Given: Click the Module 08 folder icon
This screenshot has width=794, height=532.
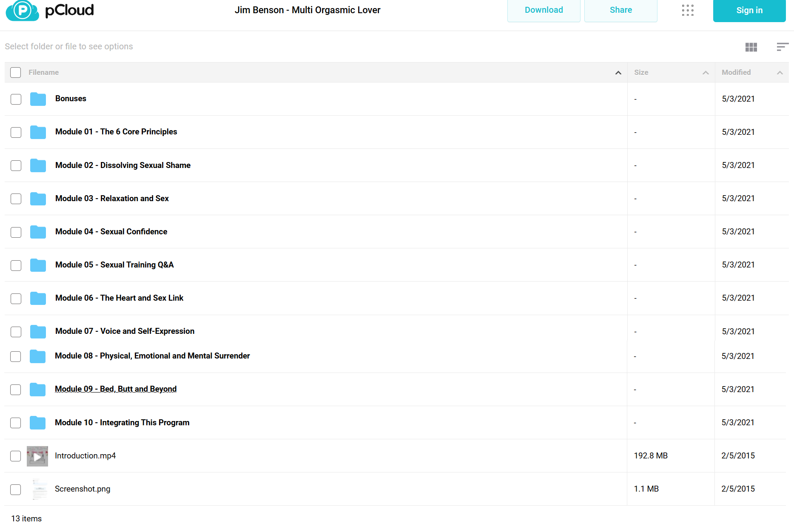Looking at the screenshot, I should pyautogui.click(x=37, y=356).
